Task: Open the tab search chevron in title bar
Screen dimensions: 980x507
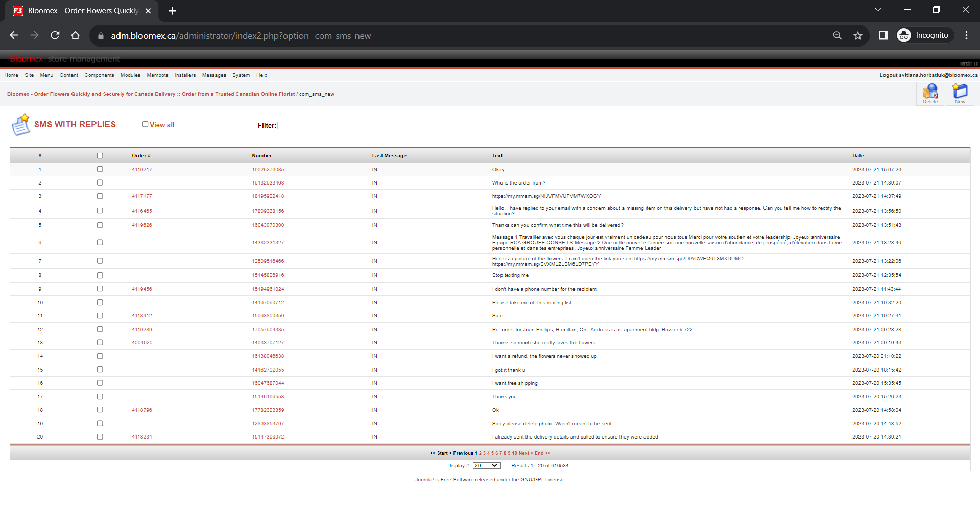Action: (878, 10)
